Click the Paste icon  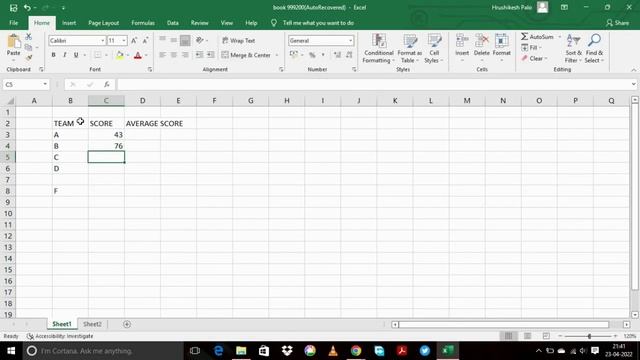pos(13,41)
